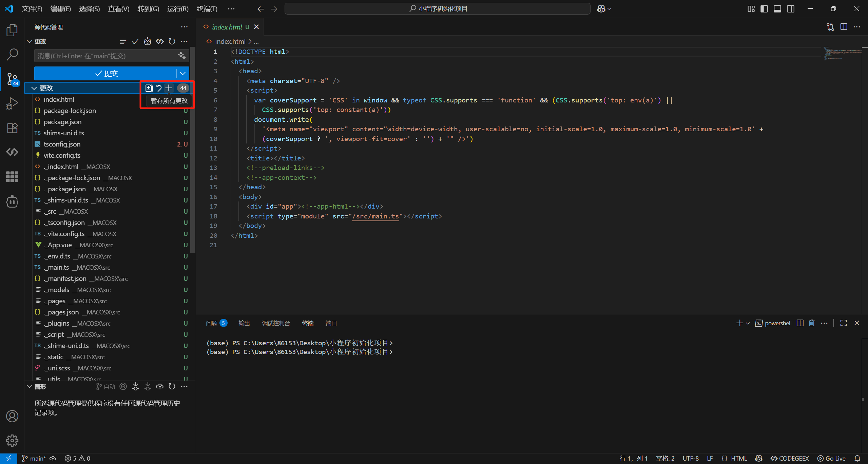
Task: Open Accounts menu in activity bar
Action: click(12, 416)
